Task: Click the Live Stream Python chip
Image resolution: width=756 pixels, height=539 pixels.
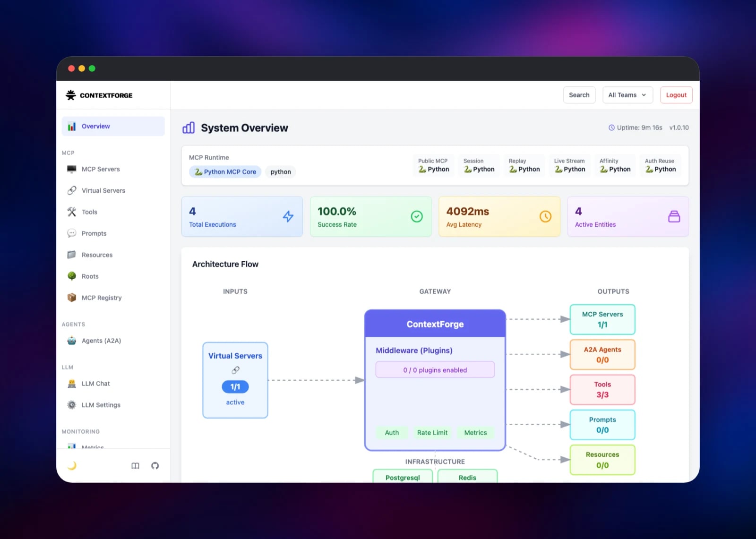Action: point(570,165)
